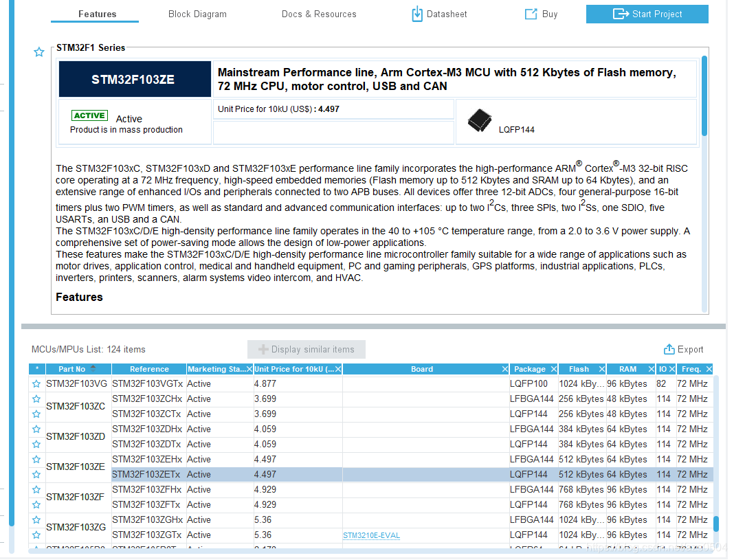Screen dimensions: 734x560
Task: Sort by the Part No column header
Action: 71,369
